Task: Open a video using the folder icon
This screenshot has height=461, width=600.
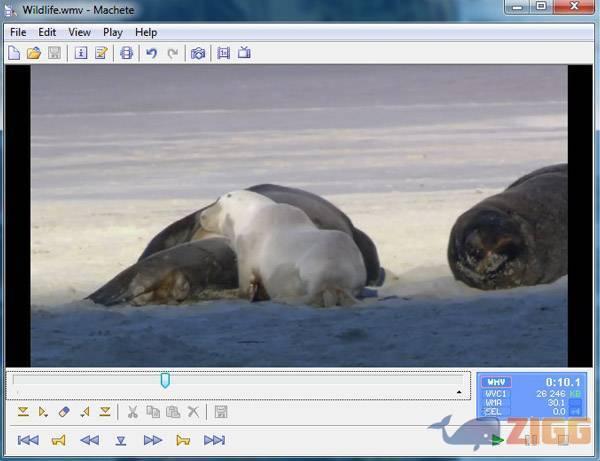Action: tap(34, 53)
